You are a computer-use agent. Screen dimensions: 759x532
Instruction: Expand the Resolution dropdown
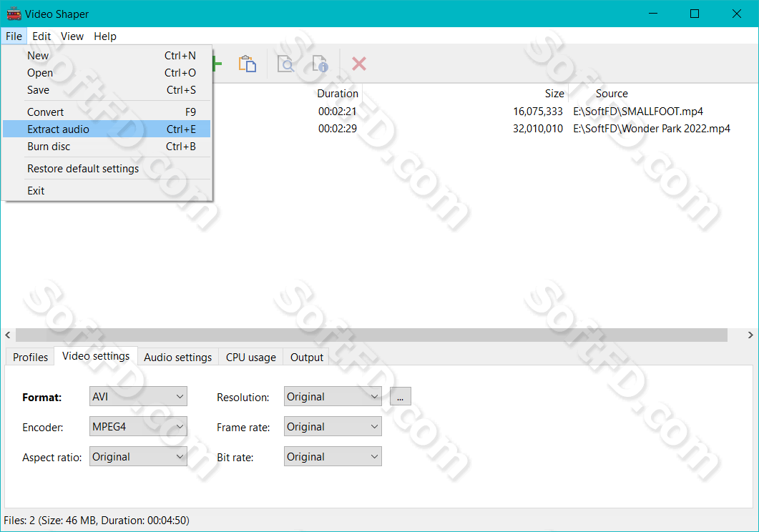tap(333, 397)
